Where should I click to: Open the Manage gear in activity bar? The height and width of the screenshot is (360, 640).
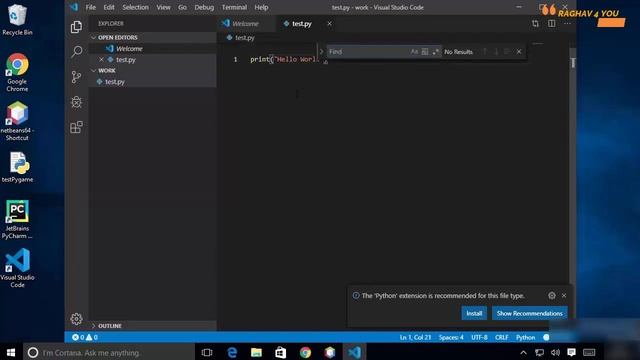click(x=76, y=319)
